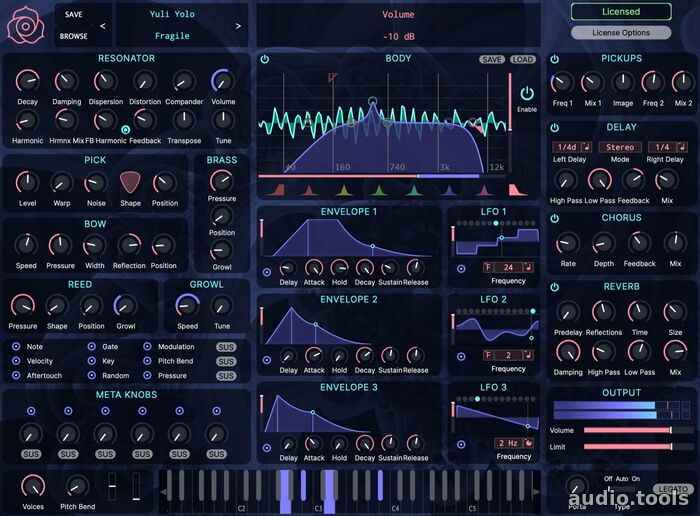700x516 pixels.
Task: Go to next preset with right arrow
Action: (x=238, y=26)
